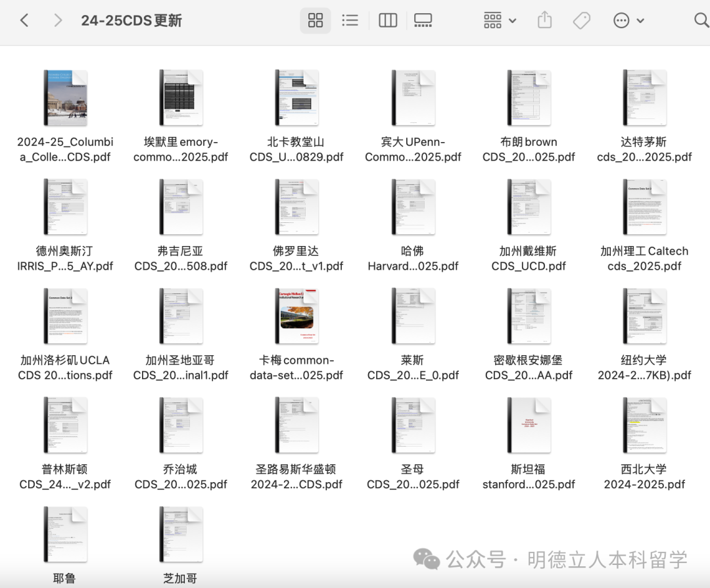Select the 弗吉尼亚 CDS PDF icon

181,207
